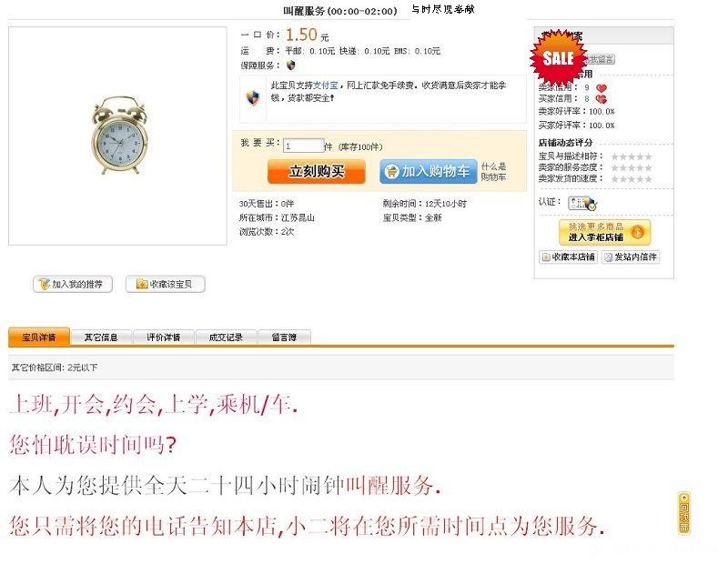728x564 pixels.
Task: Click the 收藏本店铺 button
Action: click(567, 257)
